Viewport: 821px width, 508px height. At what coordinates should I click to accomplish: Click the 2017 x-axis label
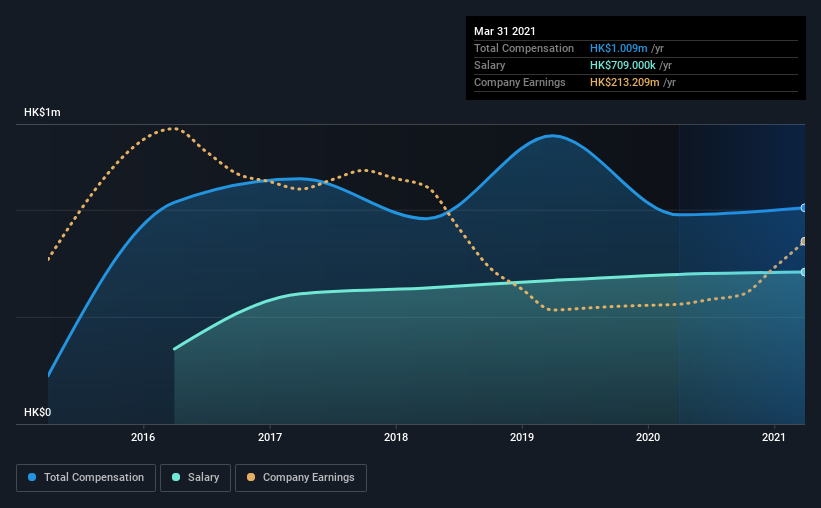(x=270, y=437)
